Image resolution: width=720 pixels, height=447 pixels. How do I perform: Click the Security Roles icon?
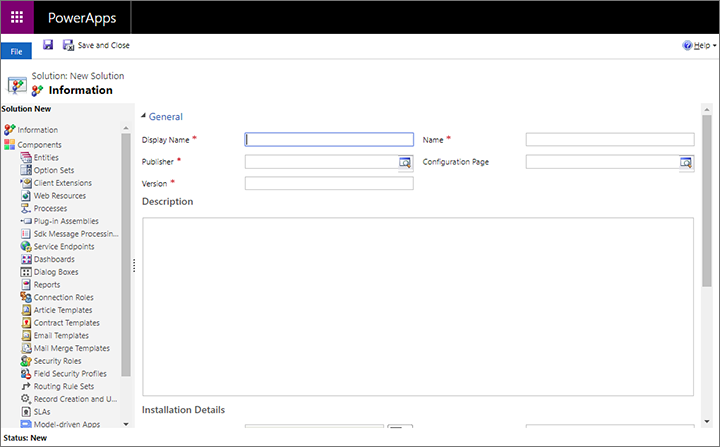click(x=26, y=361)
